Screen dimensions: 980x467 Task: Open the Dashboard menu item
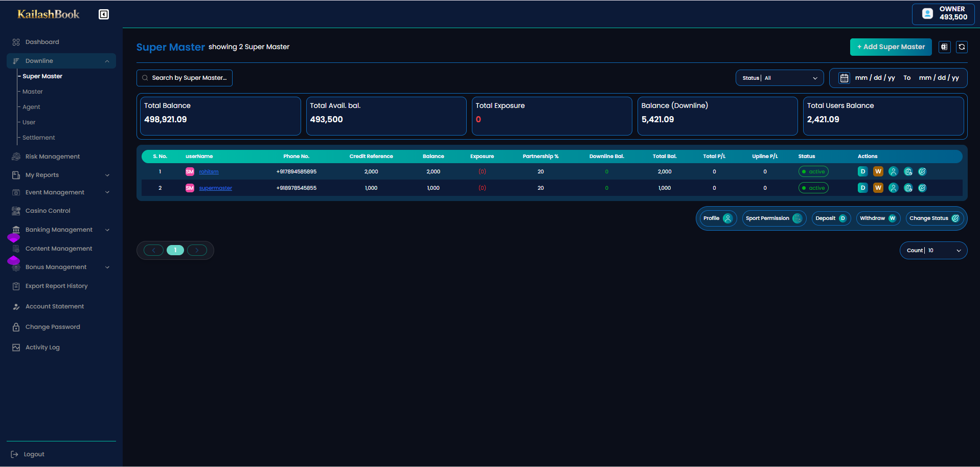coord(42,42)
